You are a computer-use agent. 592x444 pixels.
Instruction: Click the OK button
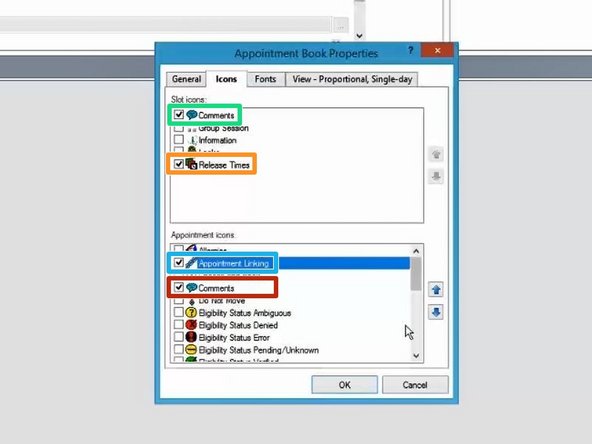pyautogui.click(x=344, y=385)
